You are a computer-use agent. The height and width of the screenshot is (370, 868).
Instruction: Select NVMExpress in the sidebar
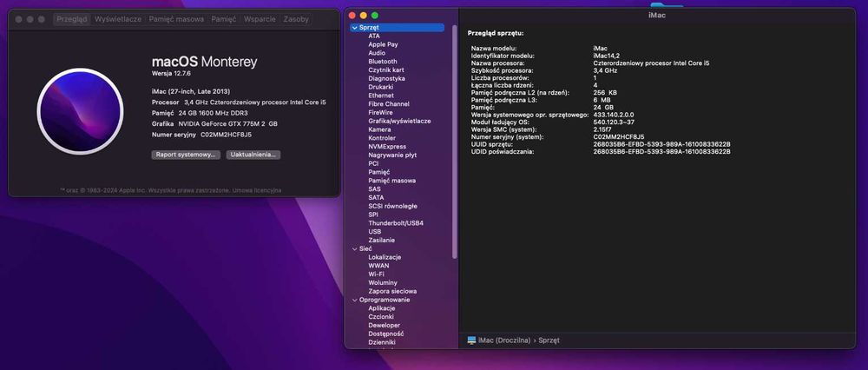(x=387, y=147)
